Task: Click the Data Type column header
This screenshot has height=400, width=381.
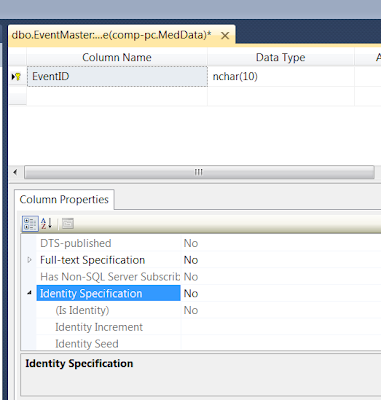Action: [x=281, y=57]
